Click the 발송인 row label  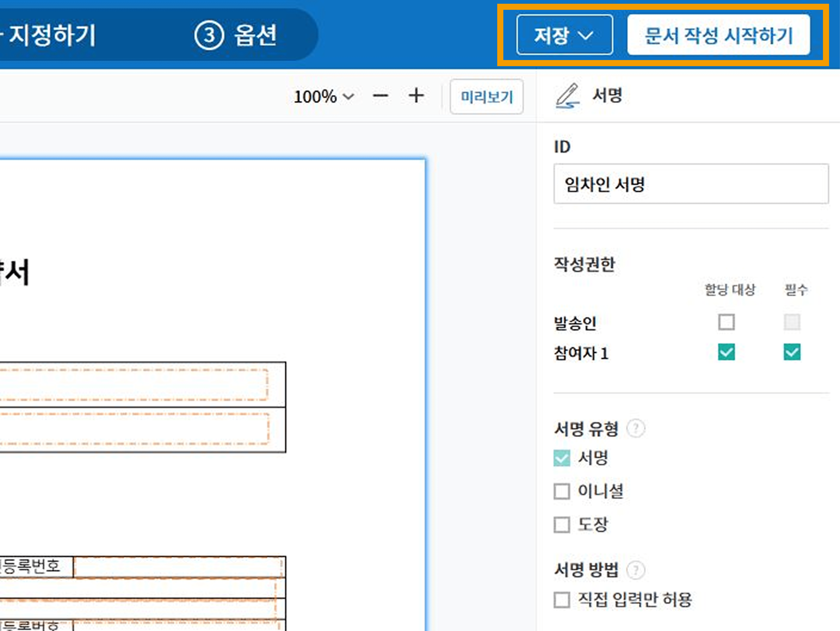pyautogui.click(x=575, y=324)
